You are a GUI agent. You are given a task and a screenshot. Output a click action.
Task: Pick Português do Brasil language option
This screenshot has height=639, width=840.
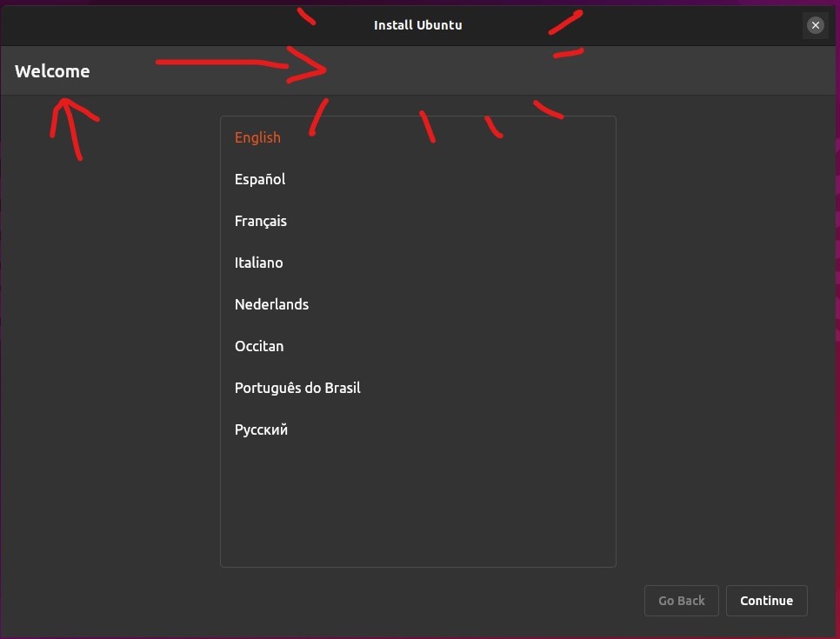coord(297,388)
